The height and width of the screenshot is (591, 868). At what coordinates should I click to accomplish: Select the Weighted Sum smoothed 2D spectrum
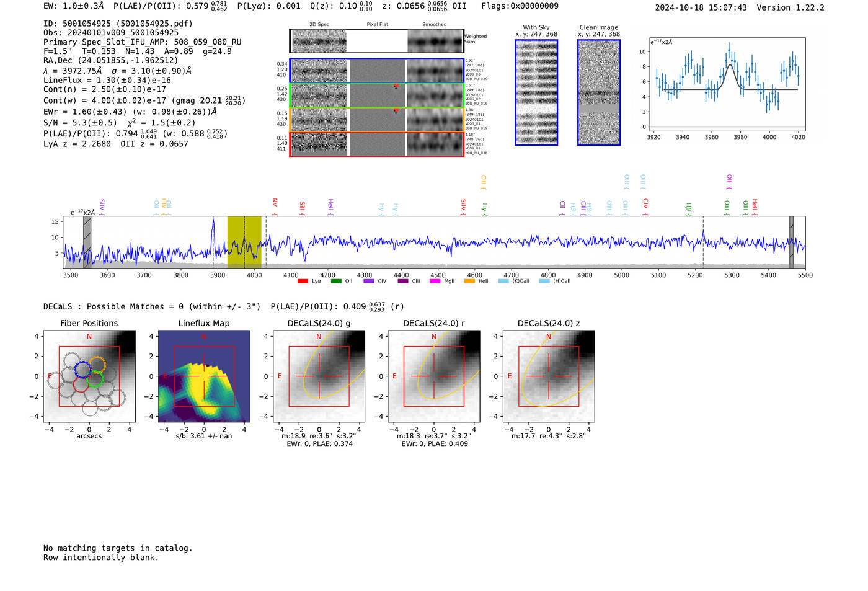(435, 41)
